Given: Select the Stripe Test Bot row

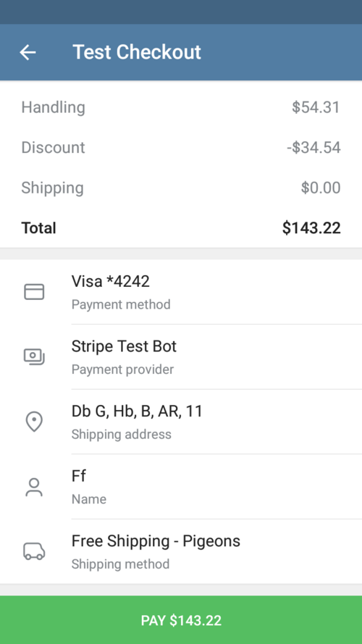Looking at the screenshot, I should coord(181,357).
